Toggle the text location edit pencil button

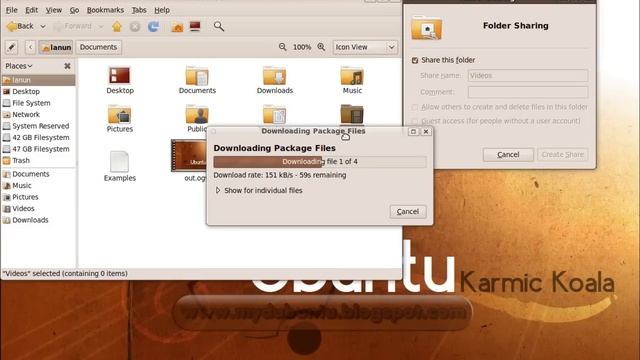[11, 47]
